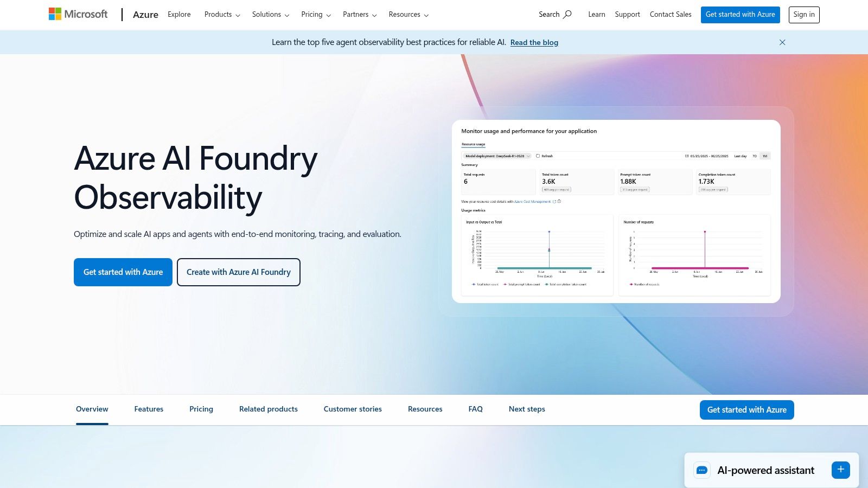
Task: Click the search magnifier icon
Action: pos(567,15)
